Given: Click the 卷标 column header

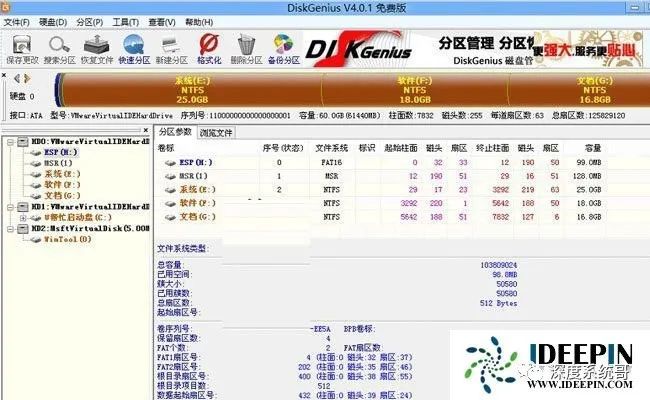Looking at the screenshot, I should (166, 148).
